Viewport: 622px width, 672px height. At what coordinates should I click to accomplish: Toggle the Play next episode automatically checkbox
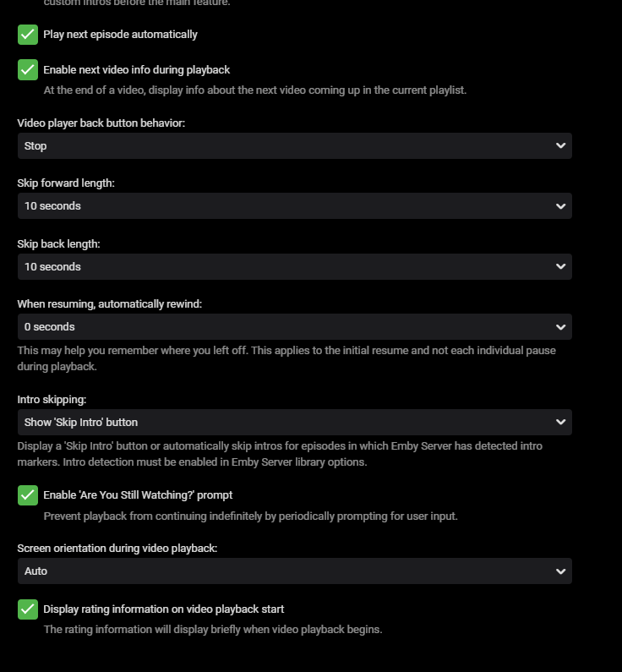28,35
